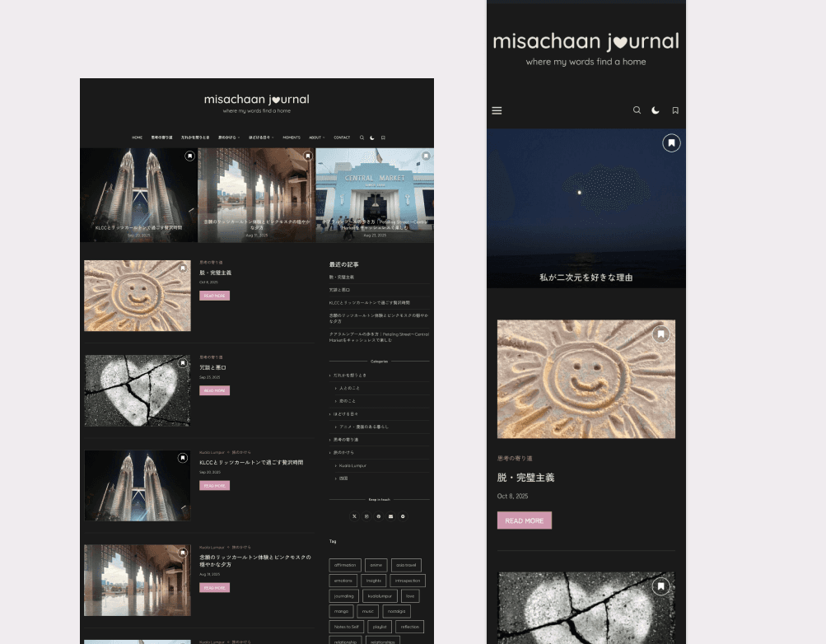Bookmark the sand sun post in the desktop list

coord(183,268)
